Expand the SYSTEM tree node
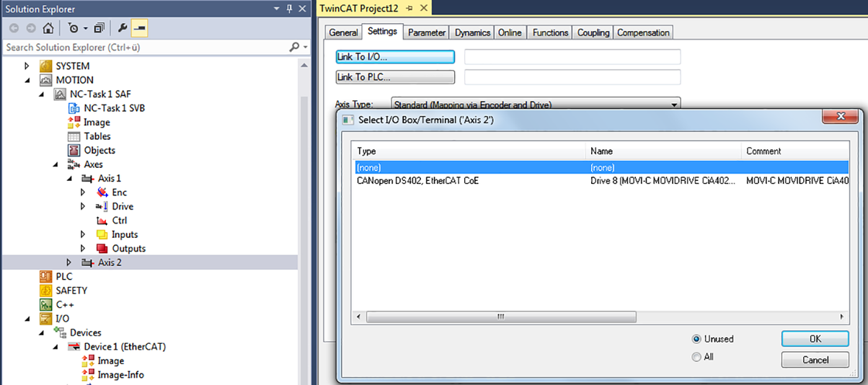The image size is (868, 385). click(27, 66)
